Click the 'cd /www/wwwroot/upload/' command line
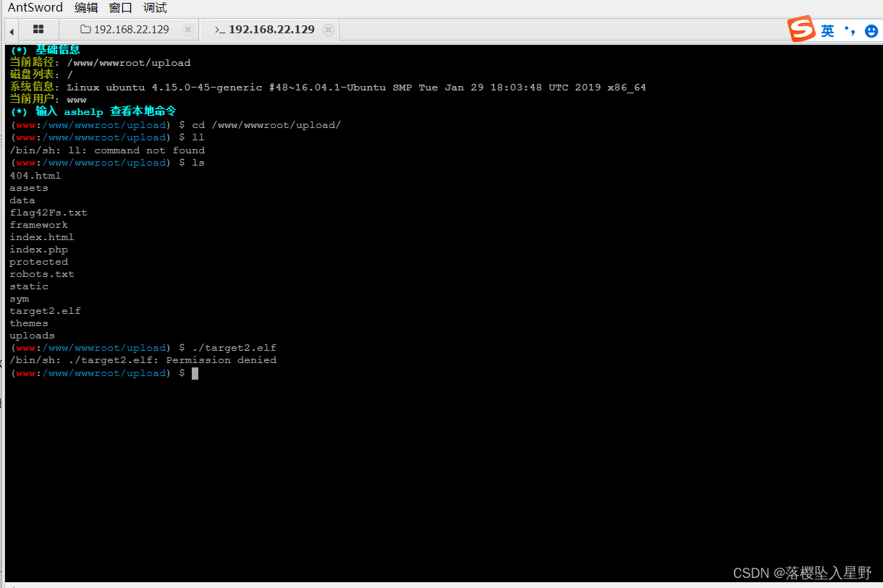Image resolution: width=883 pixels, height=588 pixels. click(x=175, y=125)
